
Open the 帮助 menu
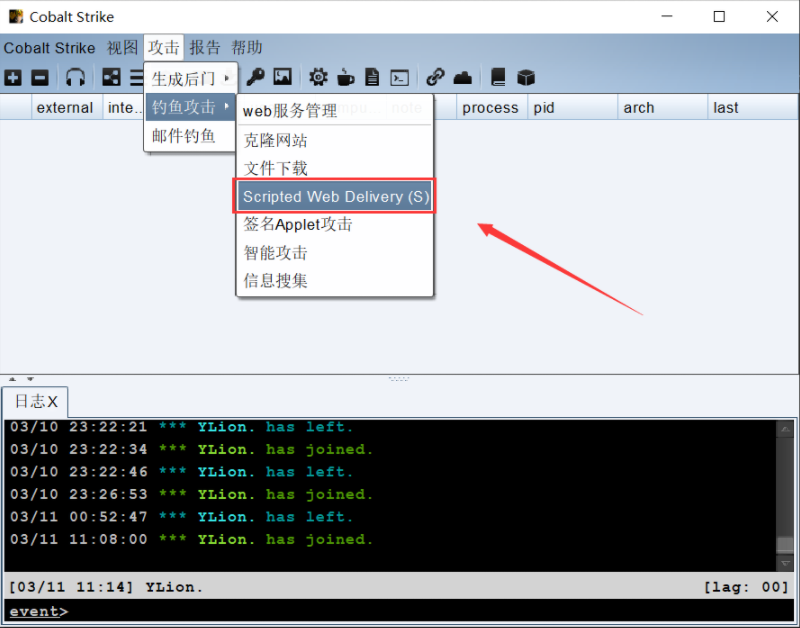pos(247,48)
